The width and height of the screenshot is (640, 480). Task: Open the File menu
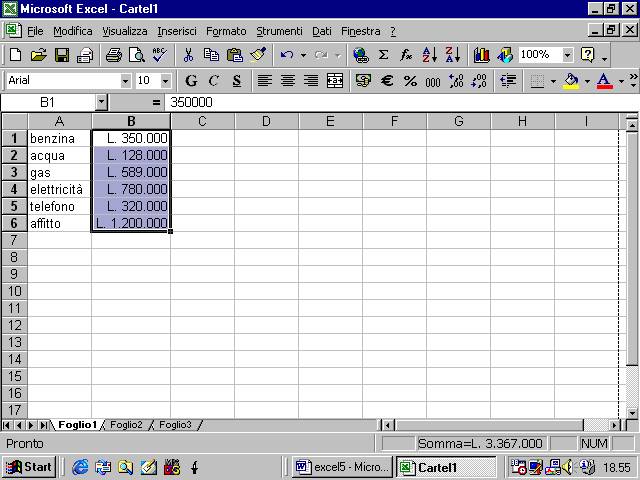(35, 31)
